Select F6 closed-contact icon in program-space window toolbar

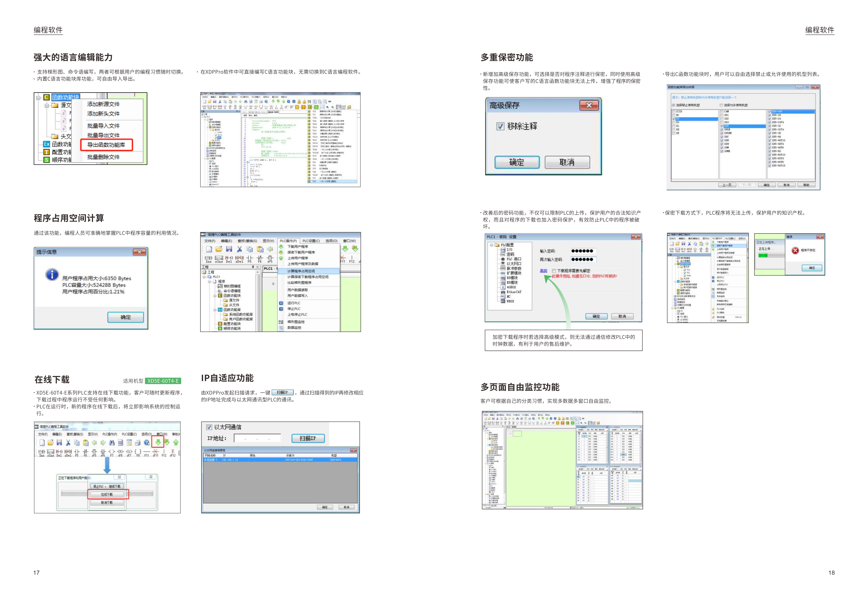[260, 259]
